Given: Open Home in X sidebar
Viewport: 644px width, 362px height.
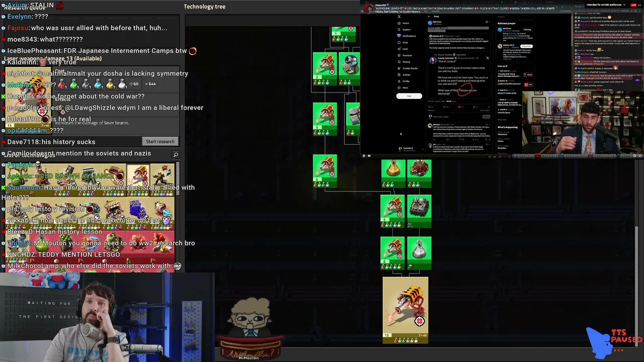Looking at the screenshot, I should point(406,23).
